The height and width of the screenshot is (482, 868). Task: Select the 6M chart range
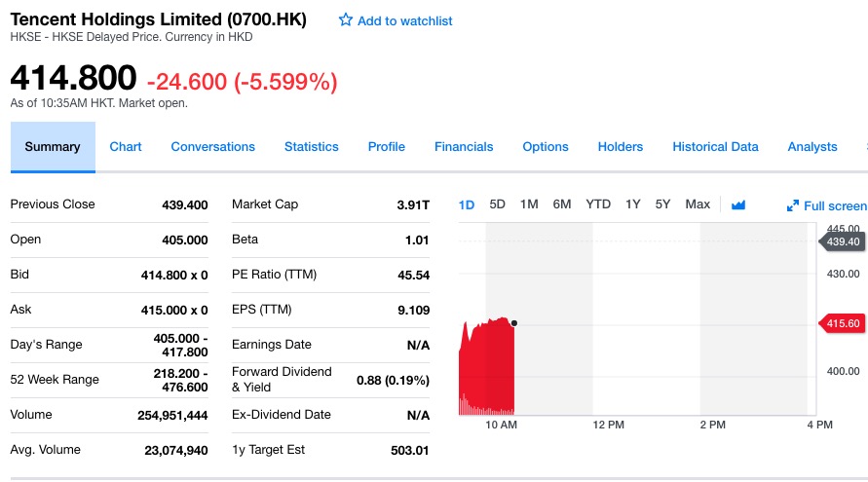(x=562, y=204)
